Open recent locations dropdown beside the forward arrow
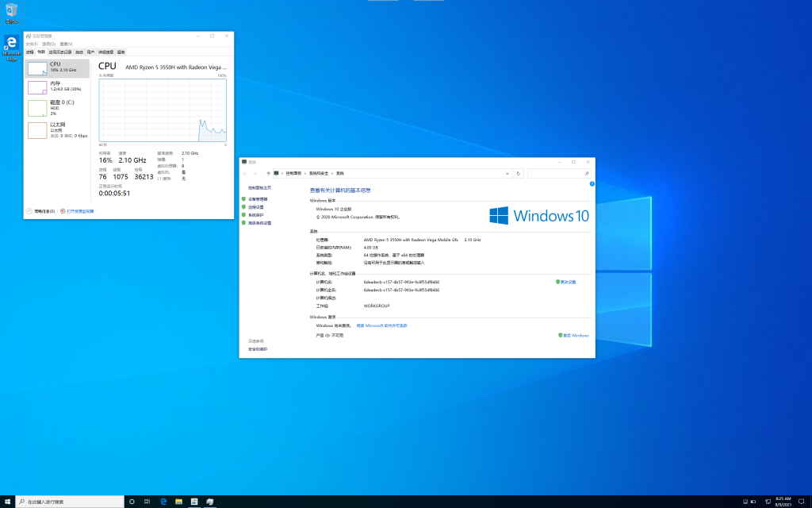Screen dimensions: 812x508 [x=262, y=174]
